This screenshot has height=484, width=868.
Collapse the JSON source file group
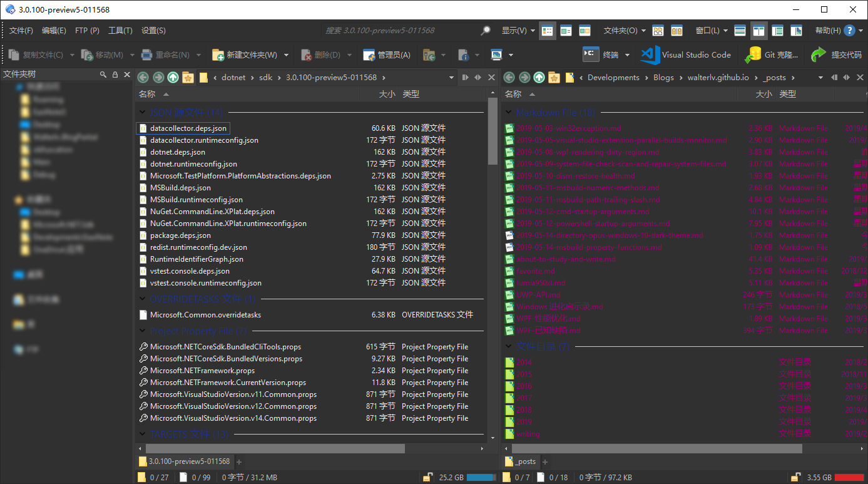tap(141, 113)
